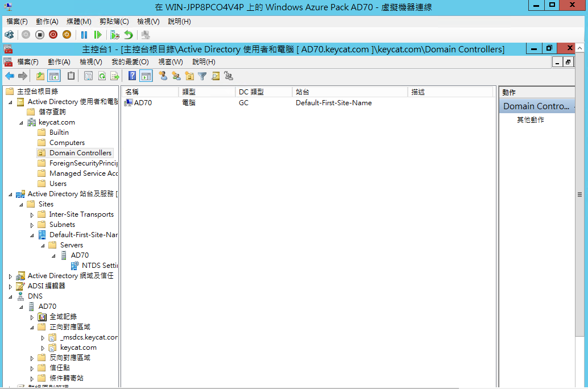Open 我的最愛(O) menu in the console
The height and width of the screenshot is (389, 588).
(x=130, y=62)
